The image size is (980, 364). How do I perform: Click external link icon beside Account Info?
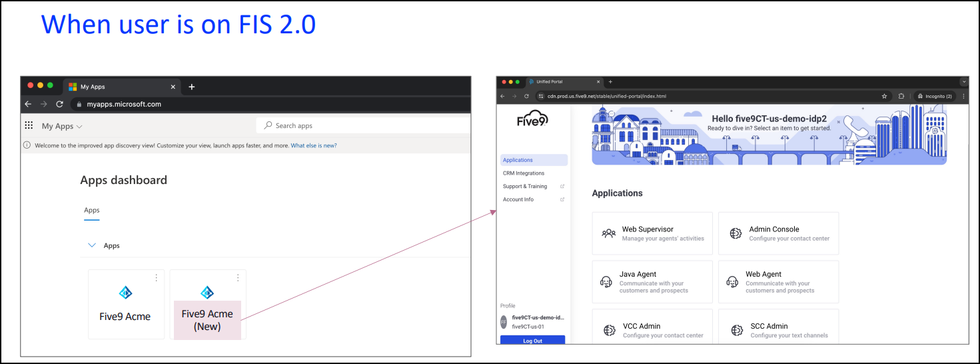(562, 199)
